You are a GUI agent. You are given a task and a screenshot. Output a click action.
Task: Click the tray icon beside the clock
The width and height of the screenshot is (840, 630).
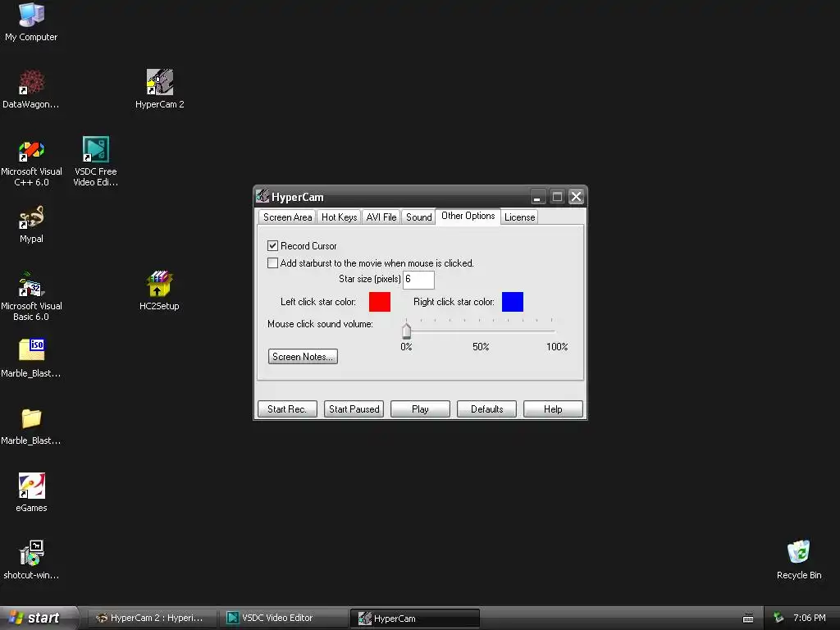pos(778,618)
